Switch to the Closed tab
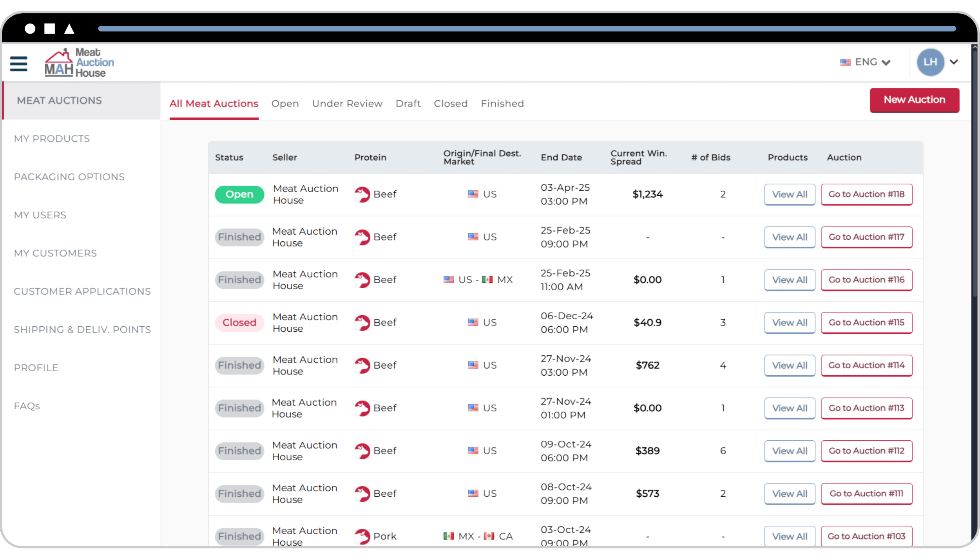The image size is (980, 560). coord(451,104)
